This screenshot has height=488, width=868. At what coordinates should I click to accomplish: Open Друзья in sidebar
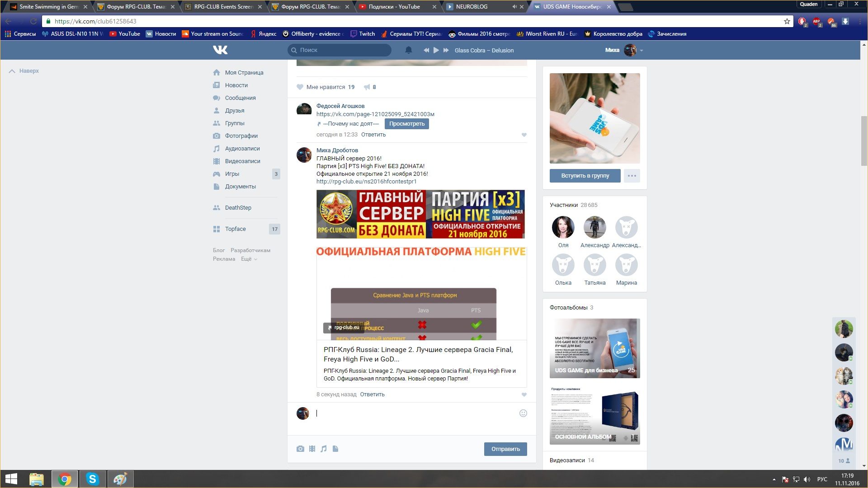[235, 110]
